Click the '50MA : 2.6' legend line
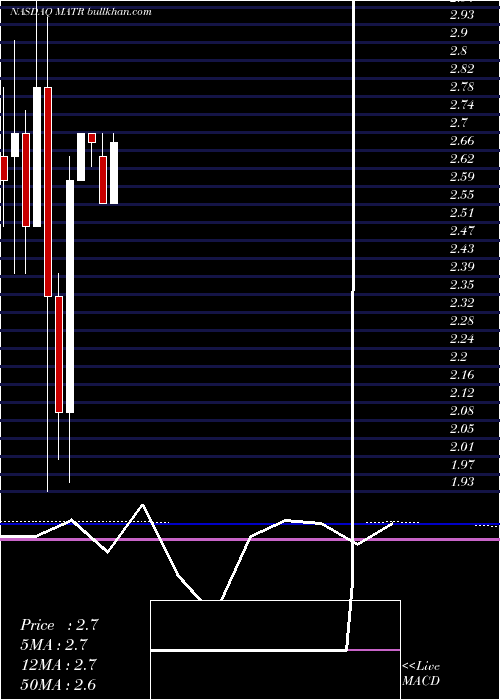 58,684
